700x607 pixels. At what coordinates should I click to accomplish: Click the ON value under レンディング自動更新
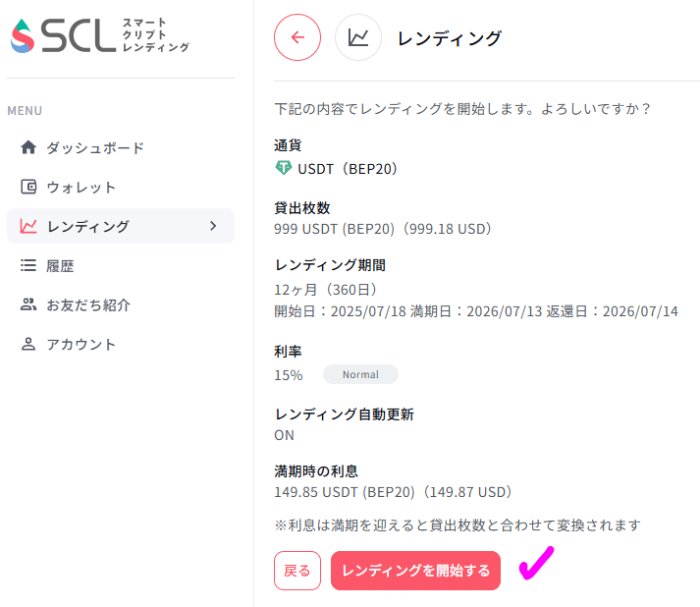tap(285, 435)
